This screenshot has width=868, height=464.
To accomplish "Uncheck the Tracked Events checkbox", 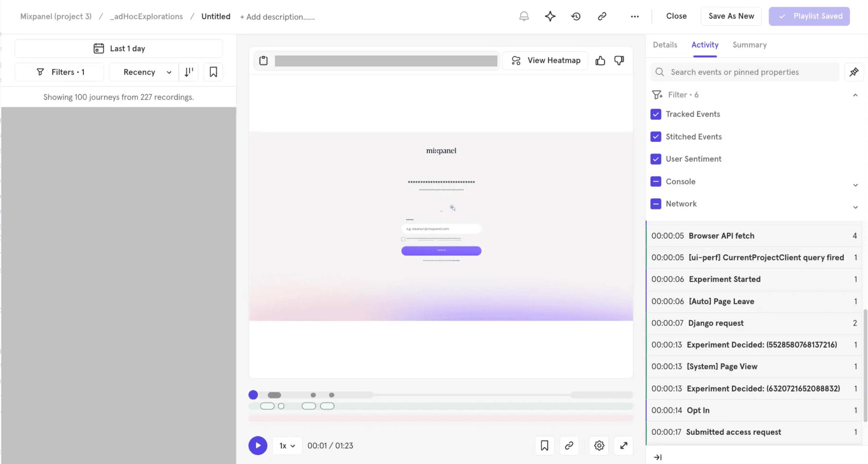I will pos(656,114).
